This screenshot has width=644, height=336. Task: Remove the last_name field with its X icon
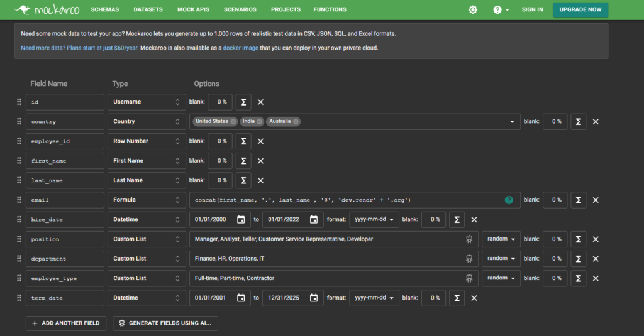tap(260, 180)
